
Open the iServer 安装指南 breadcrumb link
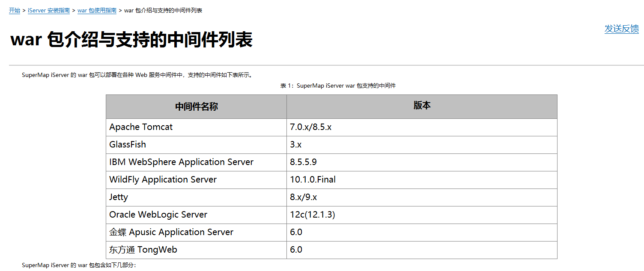coord(48,10)
